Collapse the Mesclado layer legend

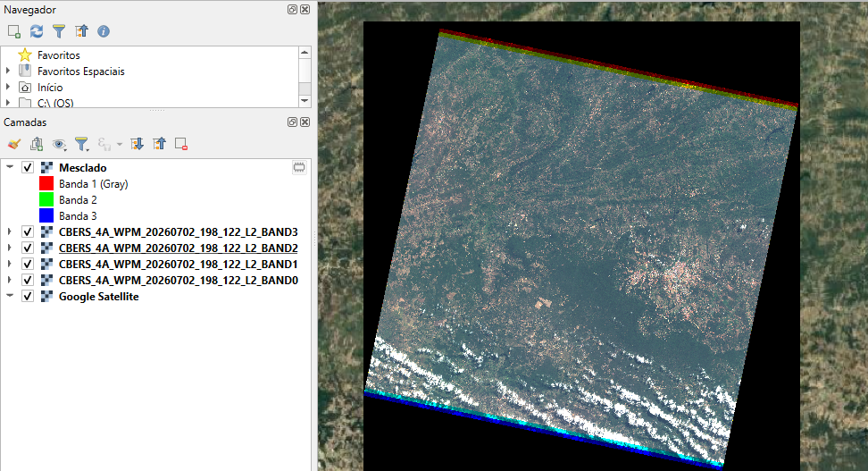(x=10, y=167)
